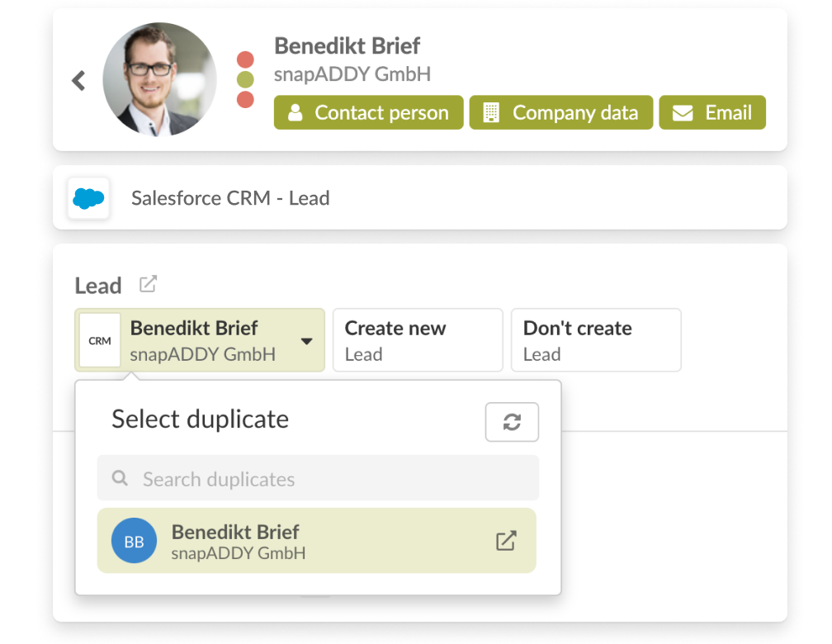Click the Salesforce cloud logo

click(88, 198)
